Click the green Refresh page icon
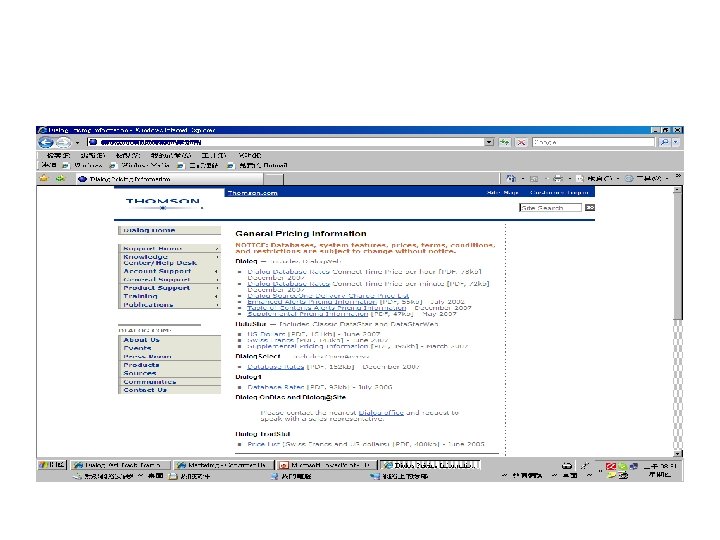The image size is (720, 540). pos(505,142)
